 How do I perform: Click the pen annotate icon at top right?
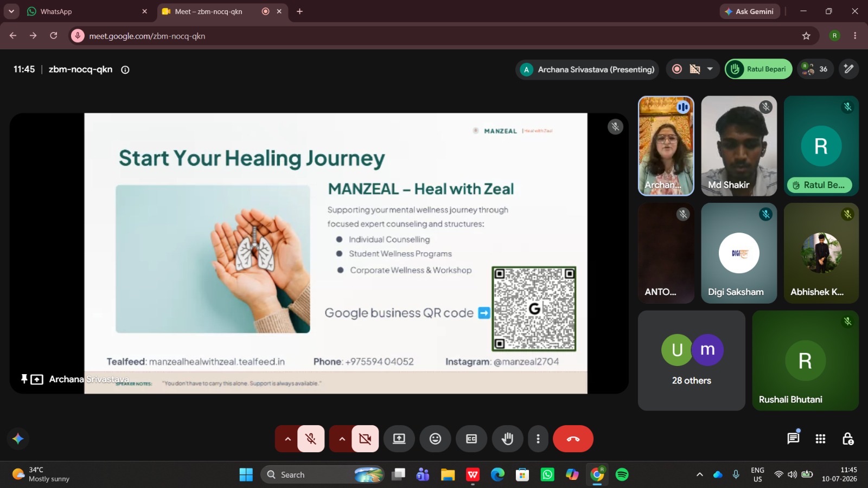pos(849,69)
